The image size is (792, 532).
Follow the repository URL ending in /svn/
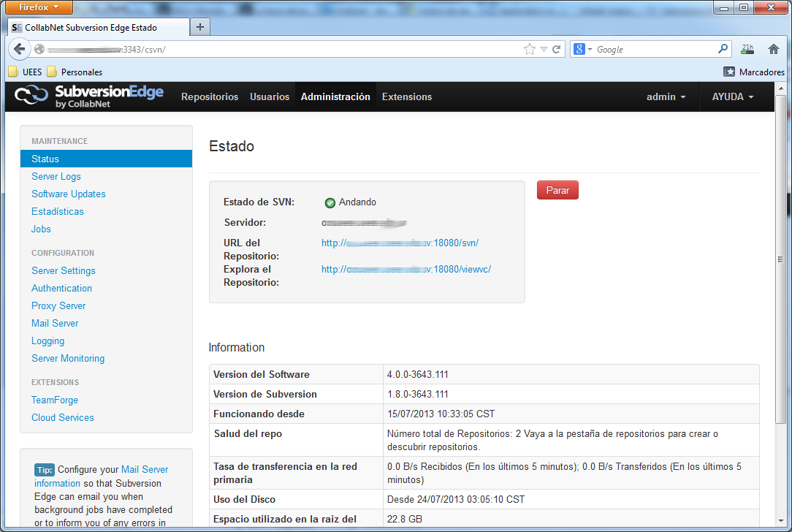400,243
